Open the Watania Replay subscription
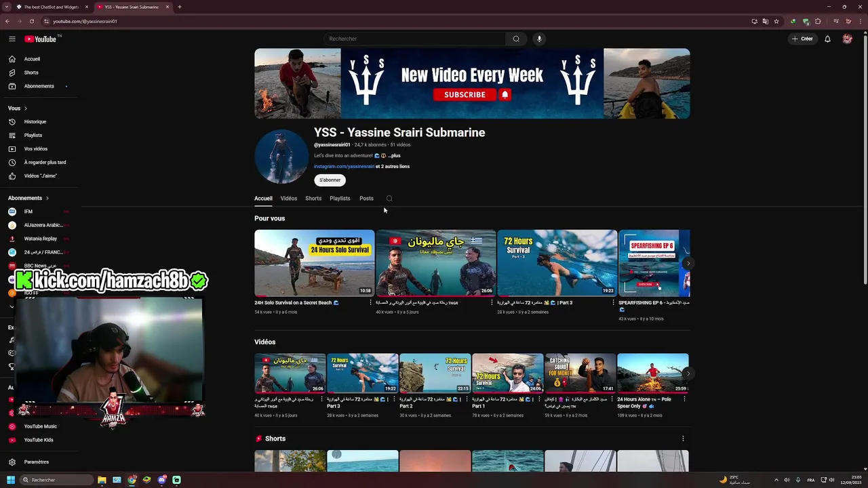This screenshot has width=868, height=488. click(41, 239)
